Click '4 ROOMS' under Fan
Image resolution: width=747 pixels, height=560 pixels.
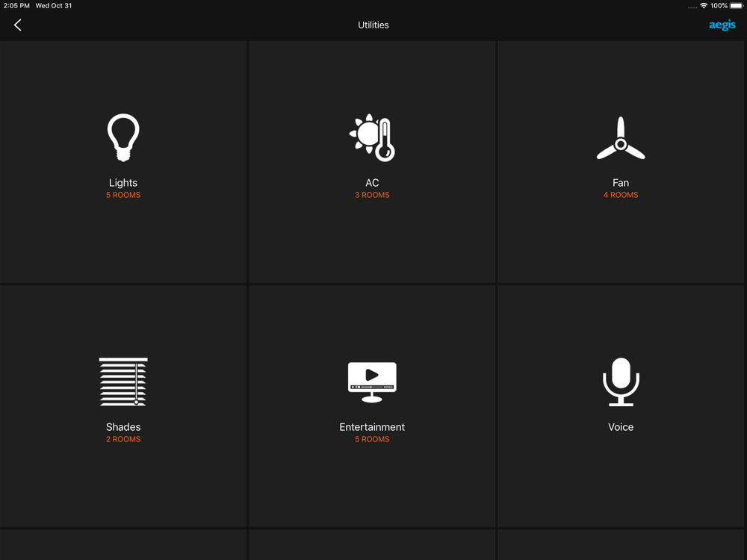(x=621, y=195)
